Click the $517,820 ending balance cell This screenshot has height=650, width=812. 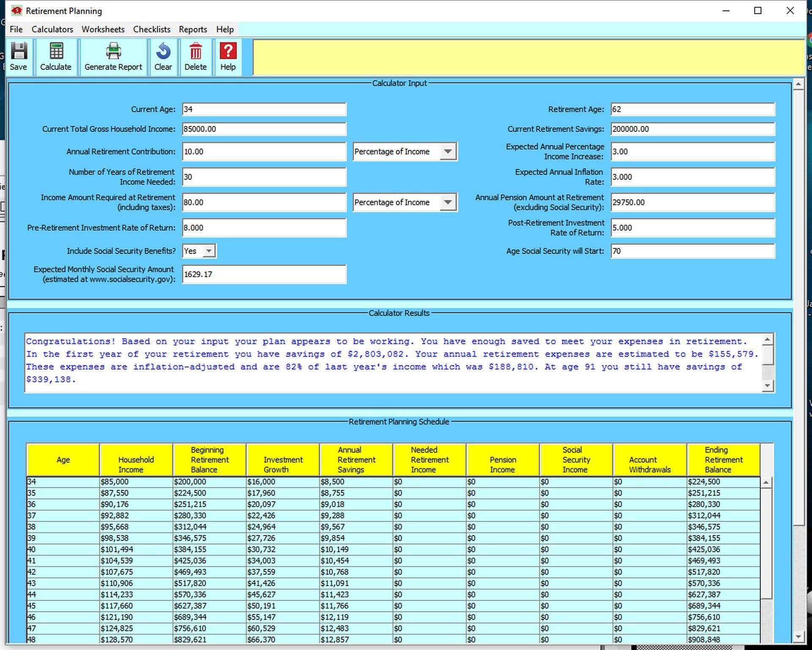pos(724,572)
